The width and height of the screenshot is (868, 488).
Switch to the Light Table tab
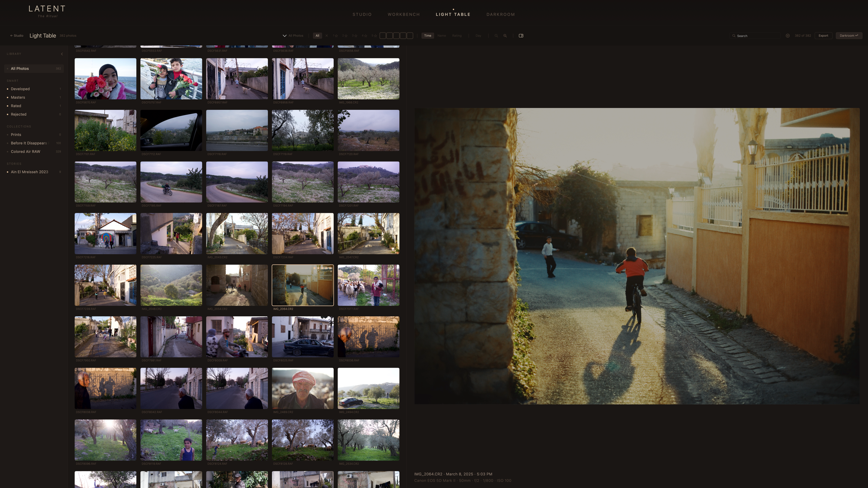point(453,15)
